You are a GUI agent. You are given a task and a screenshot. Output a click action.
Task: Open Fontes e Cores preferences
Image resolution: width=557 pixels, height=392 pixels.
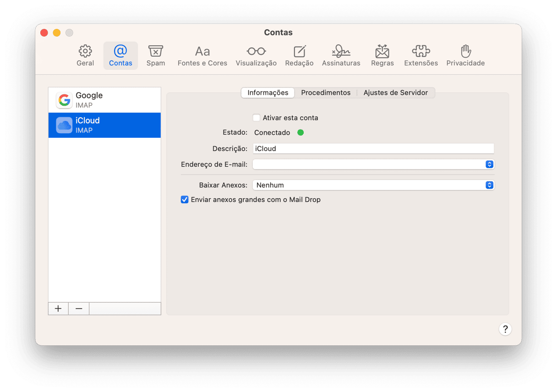coord(202,56)
